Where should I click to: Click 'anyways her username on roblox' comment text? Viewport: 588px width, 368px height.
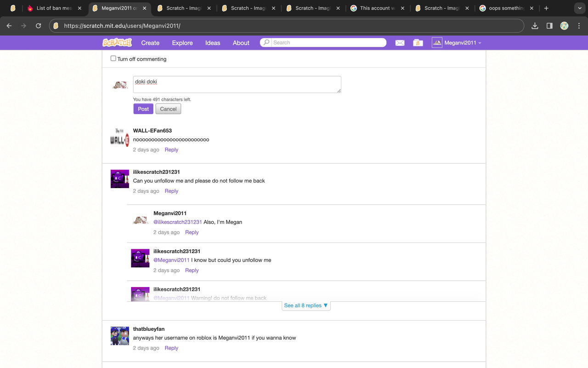click(215, 338)
